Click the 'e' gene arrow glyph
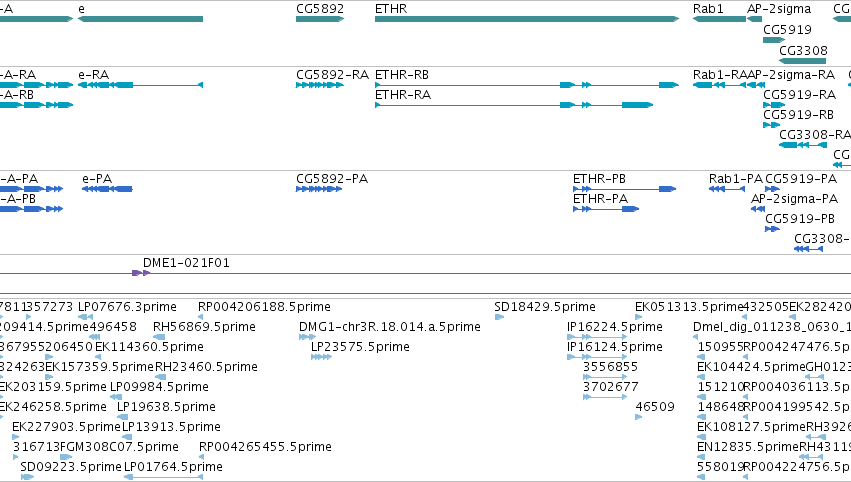Screen dimensions: 851x482 (x=140, y=19)
